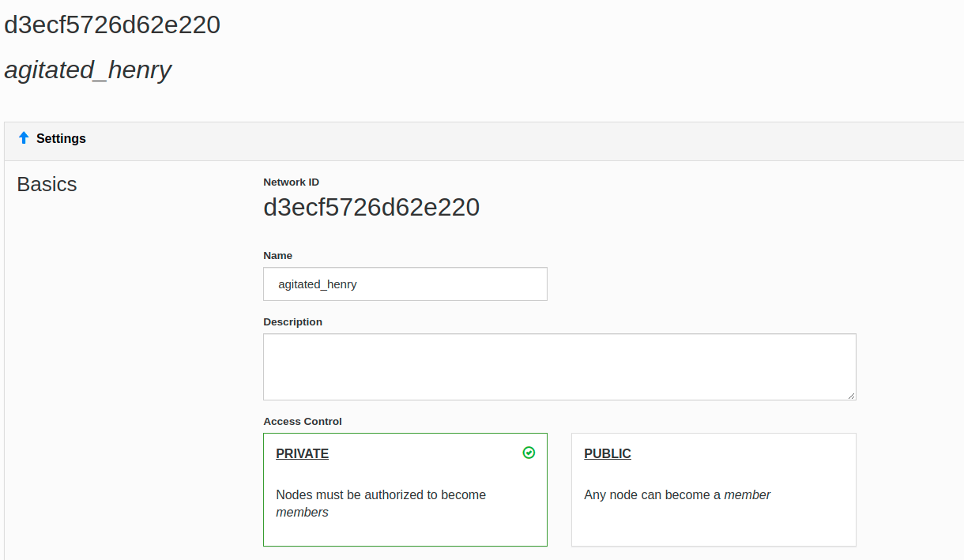Click the italic agitated_henry network title

coord(88,70)
